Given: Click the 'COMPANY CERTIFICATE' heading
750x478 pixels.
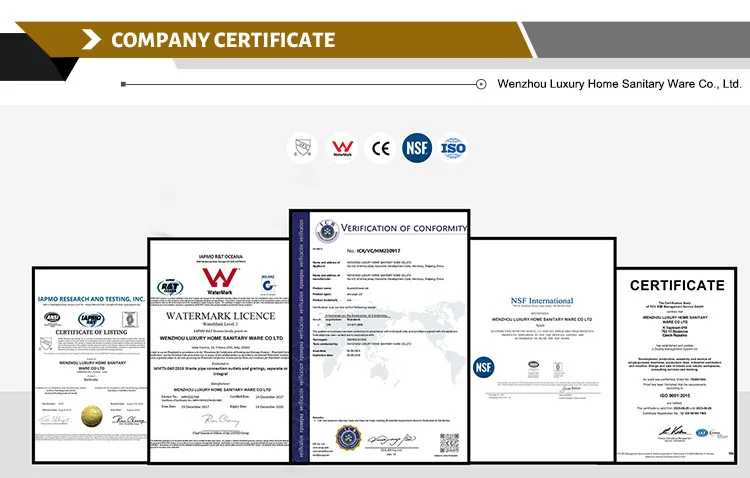Looking at the screenshot, I should [x=223, y=40].
